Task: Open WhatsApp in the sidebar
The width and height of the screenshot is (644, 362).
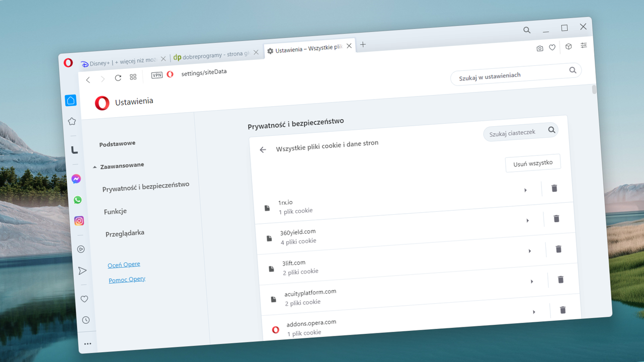Action: pyautogui.click(x=77, y=200)
